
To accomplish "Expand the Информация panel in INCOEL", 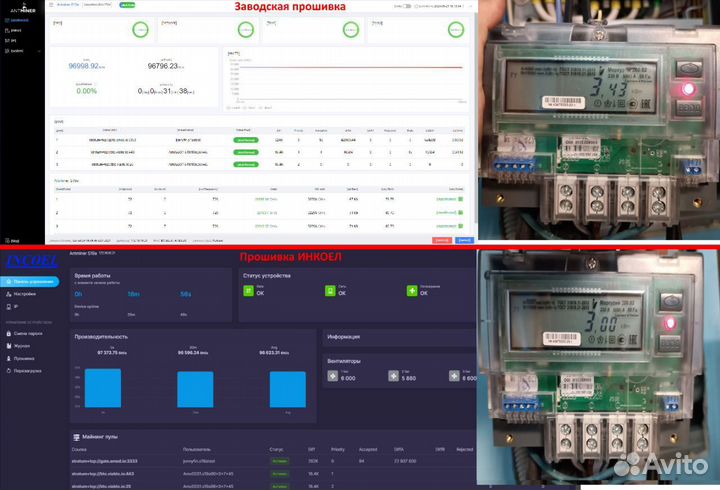I will (x=399, y=337).
